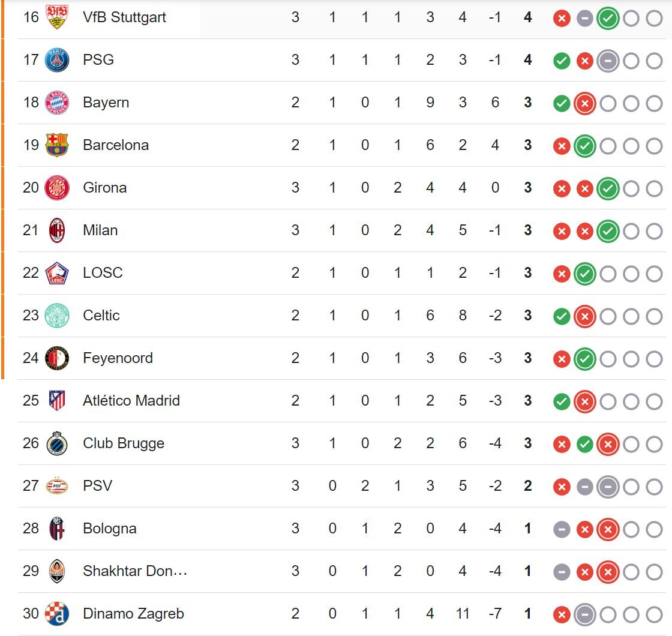Click the Milan club crest
The width and height of the screenshot is (672, 636).
[x=57, y=230]
